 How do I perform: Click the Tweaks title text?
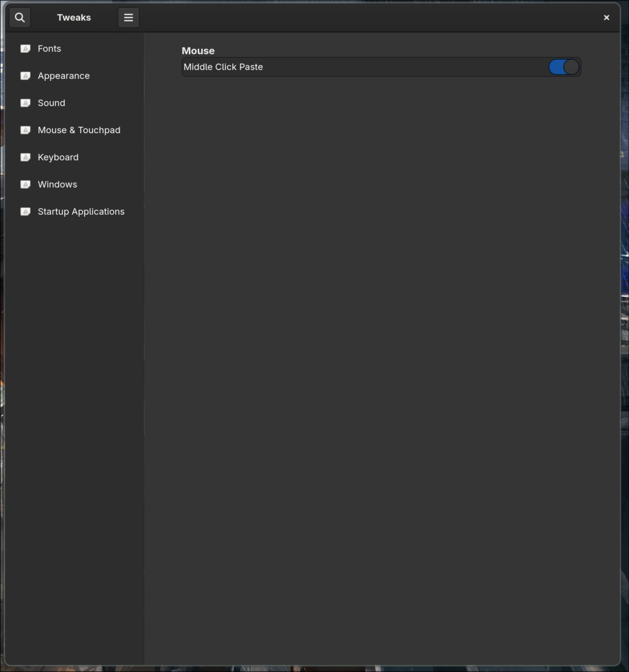[74, 17]
